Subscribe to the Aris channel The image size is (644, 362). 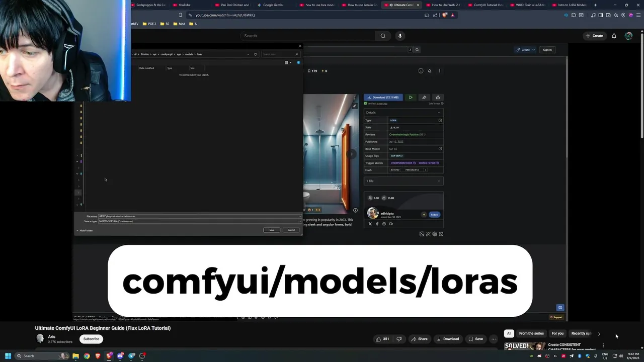tap(91, 339)
